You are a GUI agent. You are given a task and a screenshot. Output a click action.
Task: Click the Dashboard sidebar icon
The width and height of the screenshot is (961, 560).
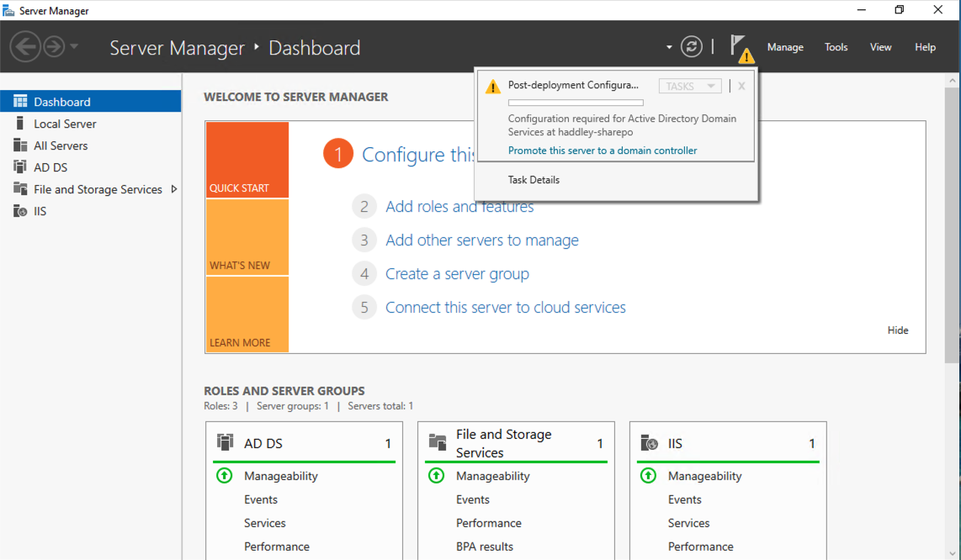pyautogui.click(x=20, y=101)
